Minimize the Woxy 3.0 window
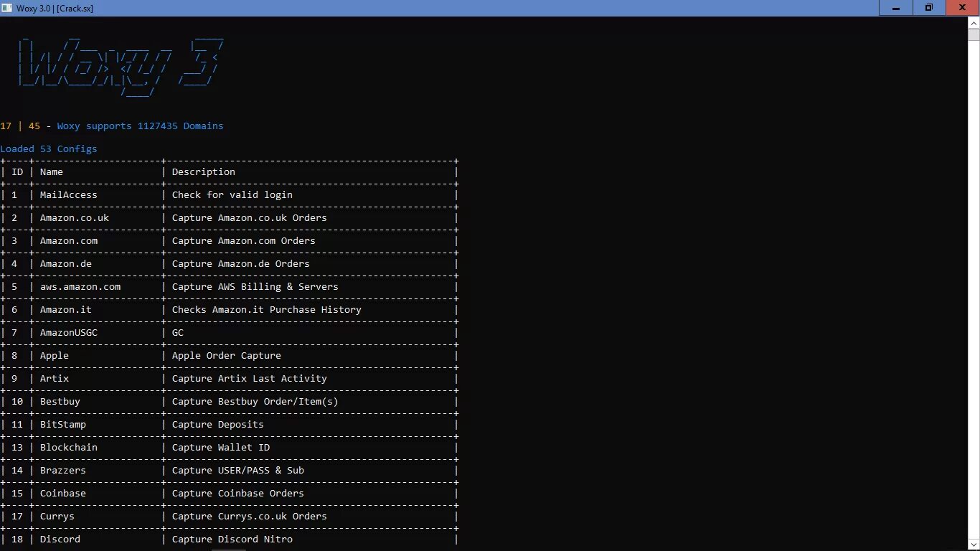980x551 pixels. tap(895, 7)
